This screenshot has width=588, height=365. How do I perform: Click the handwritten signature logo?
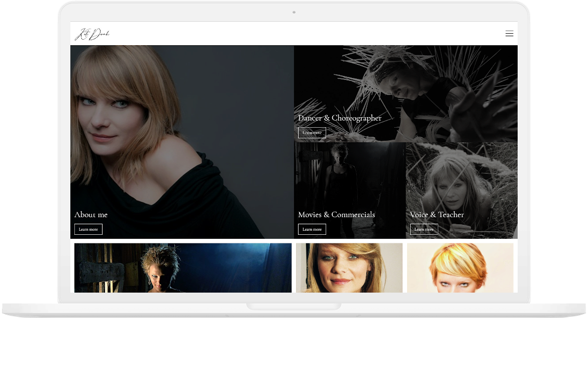click(92, 33)
